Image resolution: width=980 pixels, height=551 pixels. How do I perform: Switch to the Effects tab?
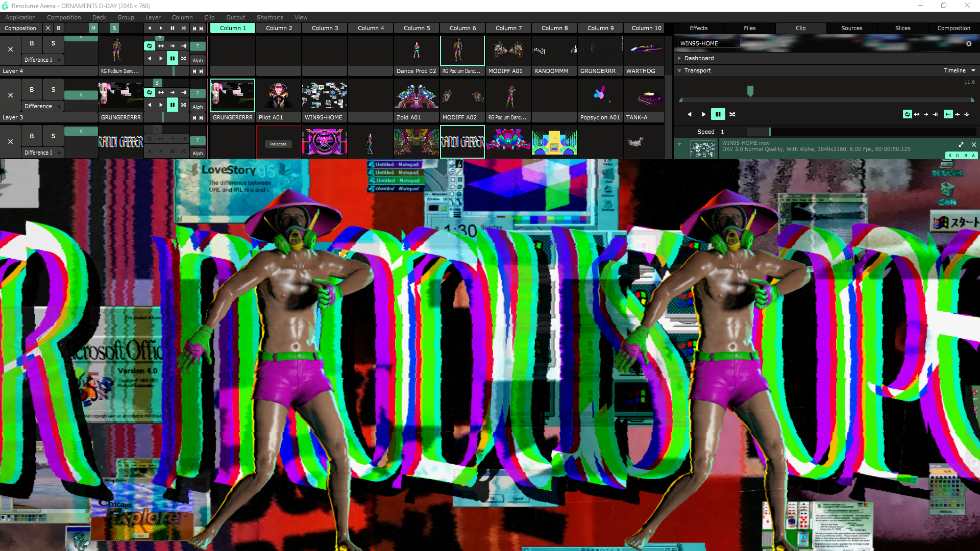click(x=698, y=29)
